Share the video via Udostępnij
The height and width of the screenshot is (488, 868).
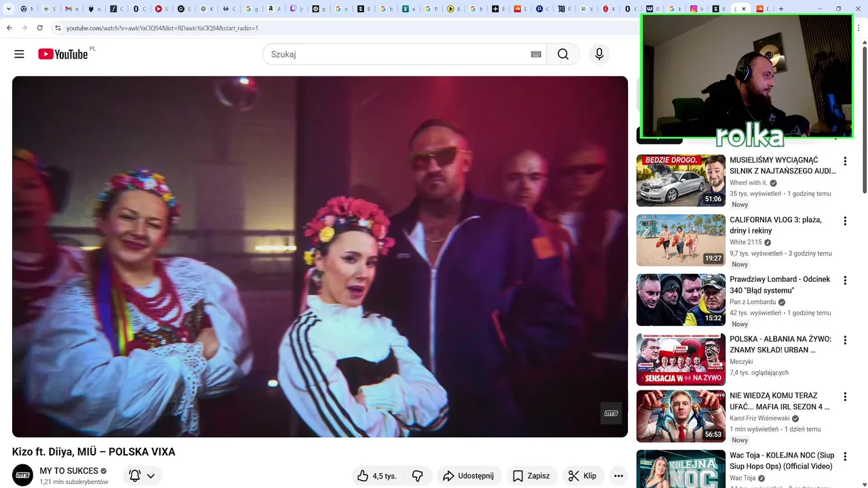click(469, 476)
